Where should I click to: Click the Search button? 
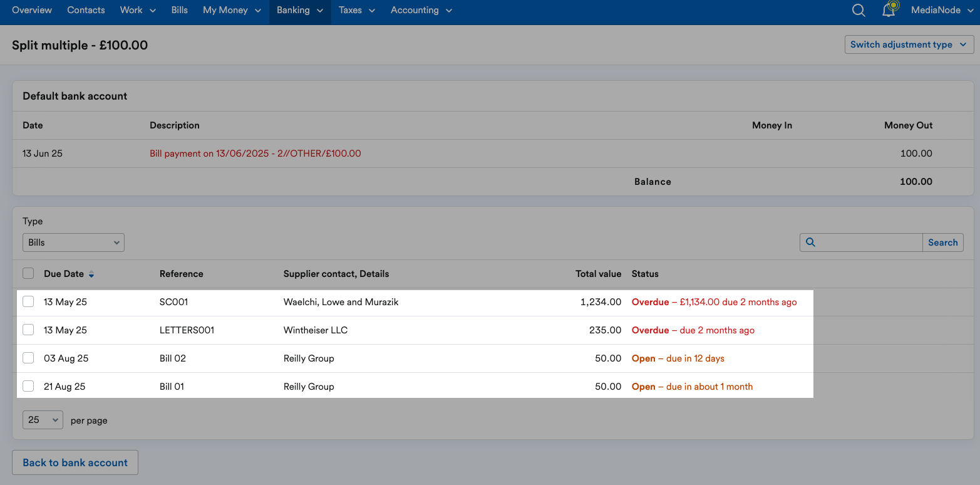pyautogui.click(x=942, y=242)
